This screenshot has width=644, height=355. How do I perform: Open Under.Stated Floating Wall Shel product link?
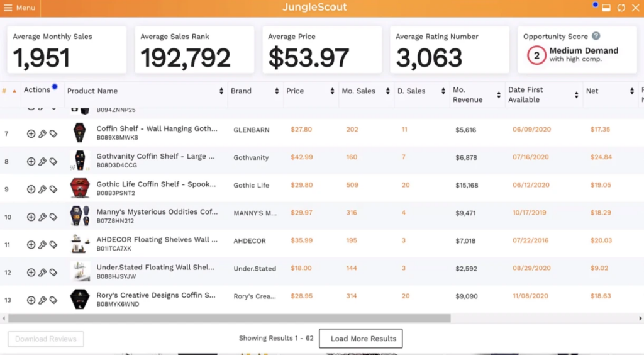point(155,267)
